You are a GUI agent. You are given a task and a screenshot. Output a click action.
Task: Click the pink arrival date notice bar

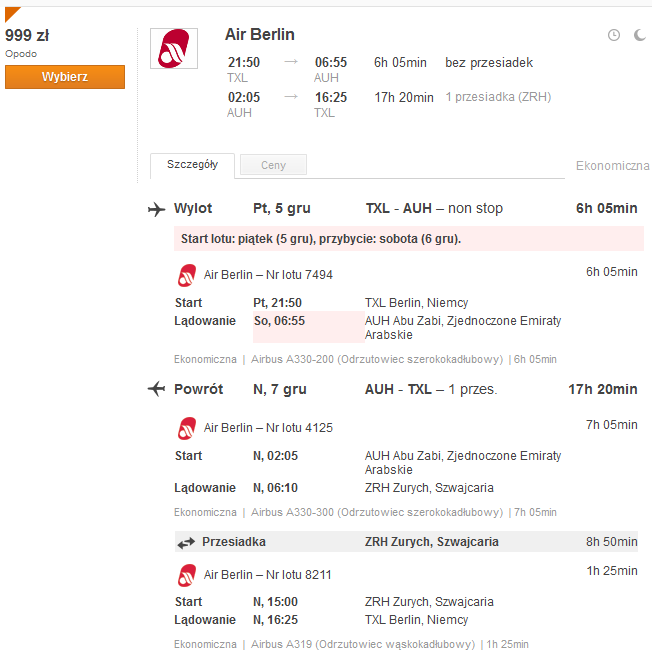click(409, 239)
